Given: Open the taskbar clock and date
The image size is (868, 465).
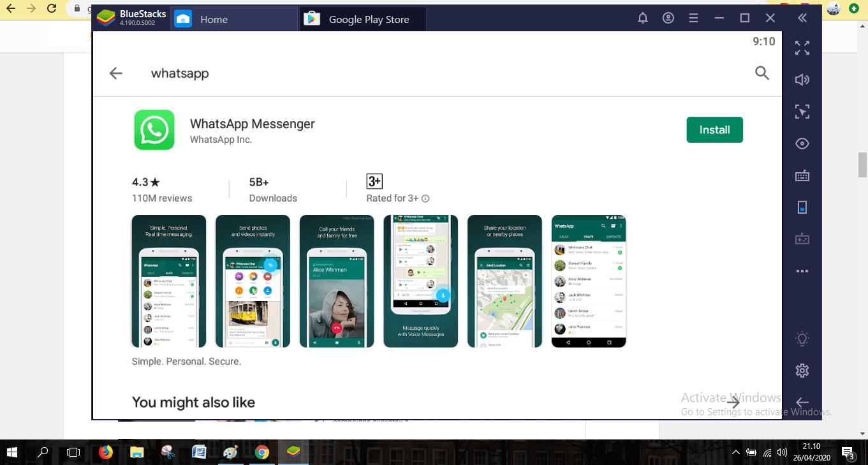Looking at the screenshot, I should (811, 452).
